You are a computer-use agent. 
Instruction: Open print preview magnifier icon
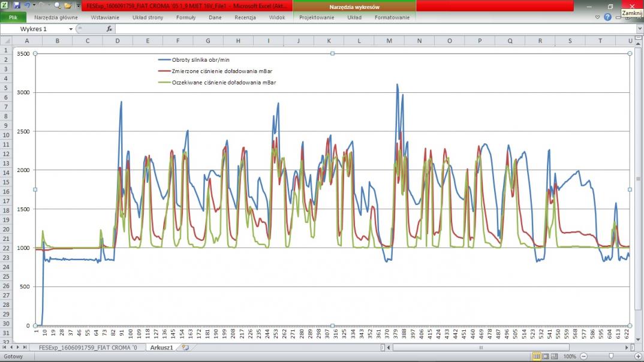[58, 6]
